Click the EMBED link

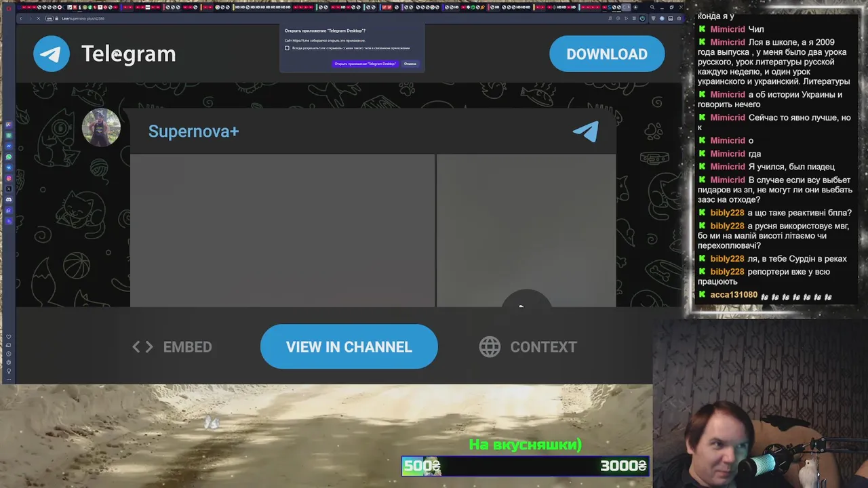click(172, 347)
